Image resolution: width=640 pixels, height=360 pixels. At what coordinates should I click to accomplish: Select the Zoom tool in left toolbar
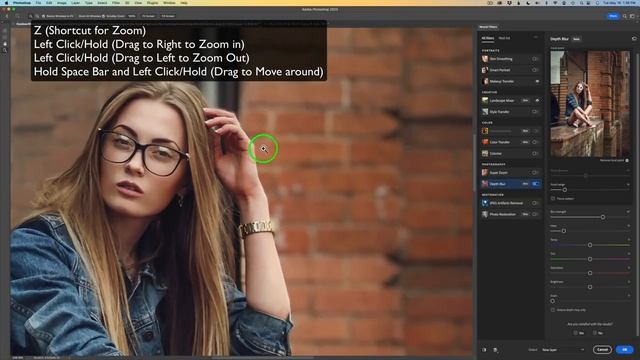coord(5,50)
